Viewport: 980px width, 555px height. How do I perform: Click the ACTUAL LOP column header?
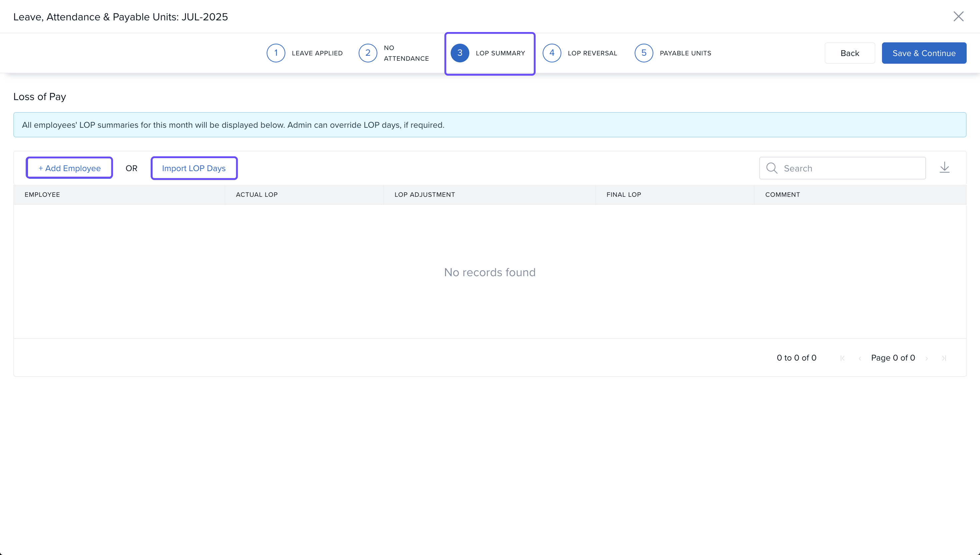point(256,194)
